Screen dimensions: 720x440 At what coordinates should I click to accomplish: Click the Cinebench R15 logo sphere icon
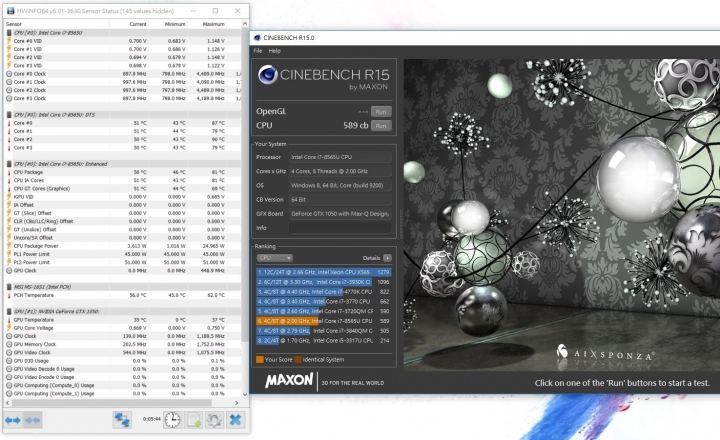click(267, 74)
